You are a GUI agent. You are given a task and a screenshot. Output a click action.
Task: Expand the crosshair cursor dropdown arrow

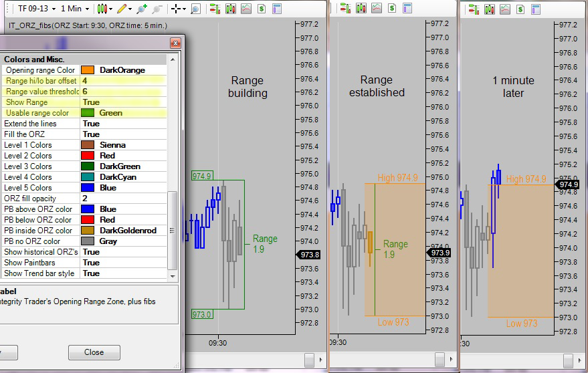184,9
